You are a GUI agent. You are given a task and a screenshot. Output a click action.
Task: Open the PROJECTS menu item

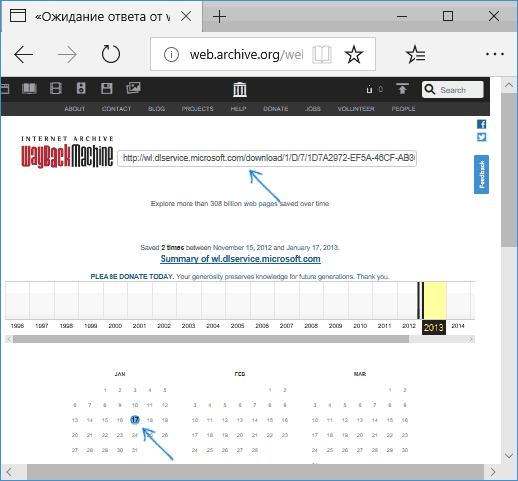point(197,109)
